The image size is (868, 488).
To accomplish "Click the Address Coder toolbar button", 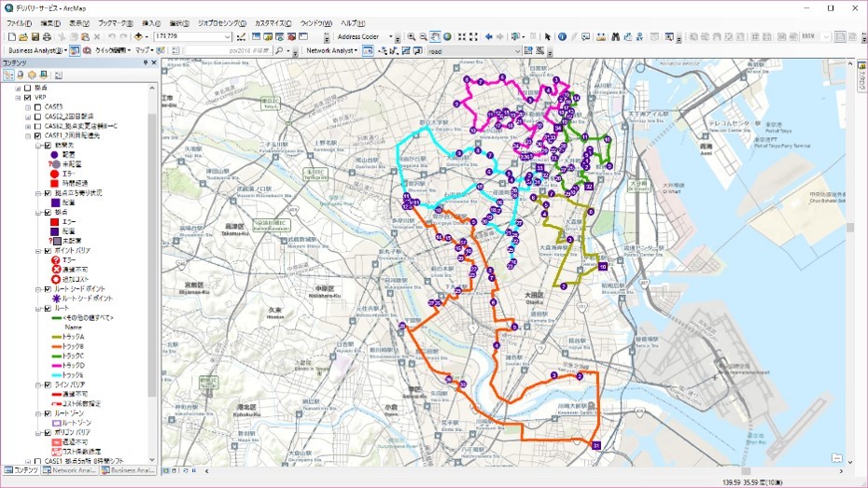I will 358,36.
